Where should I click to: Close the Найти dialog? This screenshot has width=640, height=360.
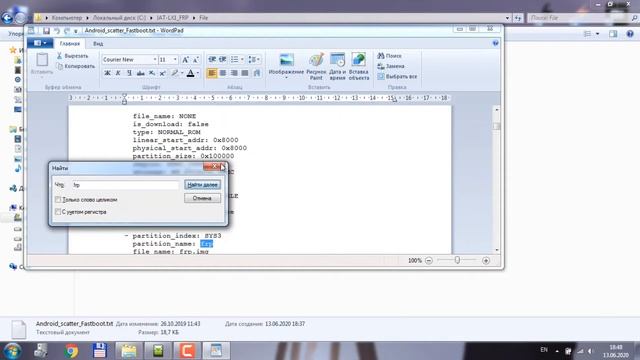[x=214, y=167]
